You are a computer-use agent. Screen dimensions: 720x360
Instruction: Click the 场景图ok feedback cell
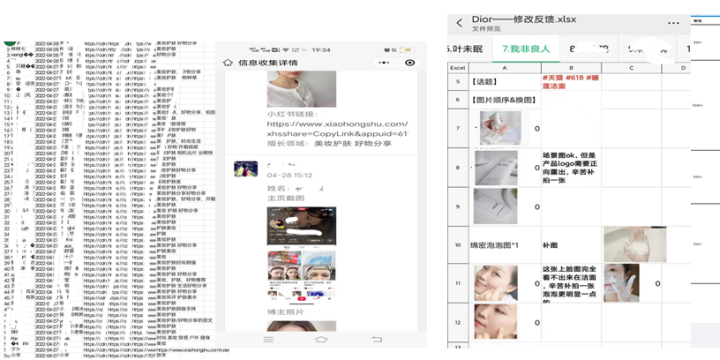coord(571,168)
